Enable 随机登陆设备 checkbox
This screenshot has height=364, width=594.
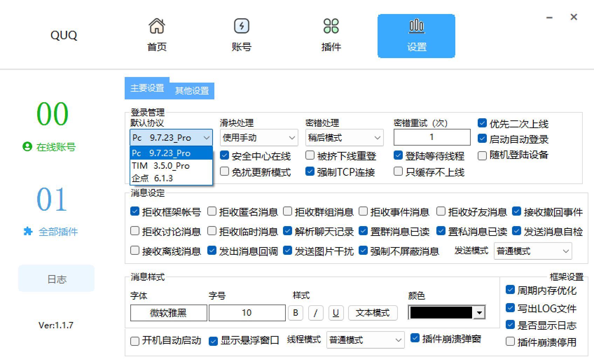tap(482, 155)
